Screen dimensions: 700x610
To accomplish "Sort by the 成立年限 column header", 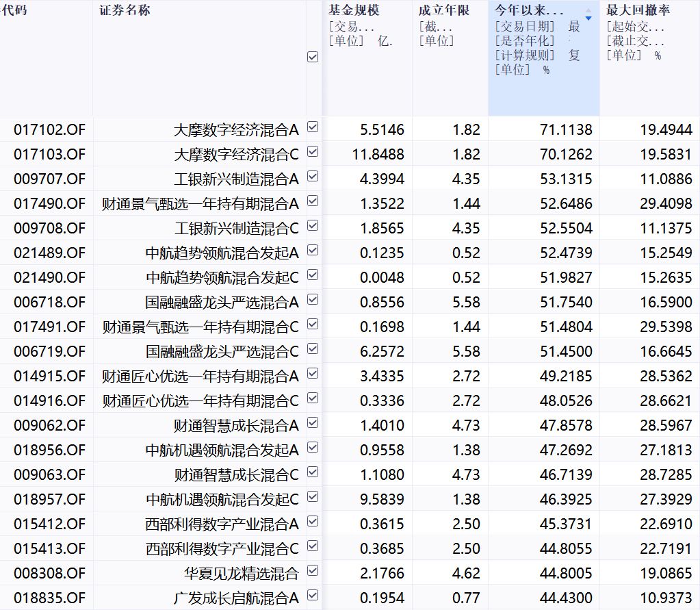I will pyautogui.click(x=444, y=10).
